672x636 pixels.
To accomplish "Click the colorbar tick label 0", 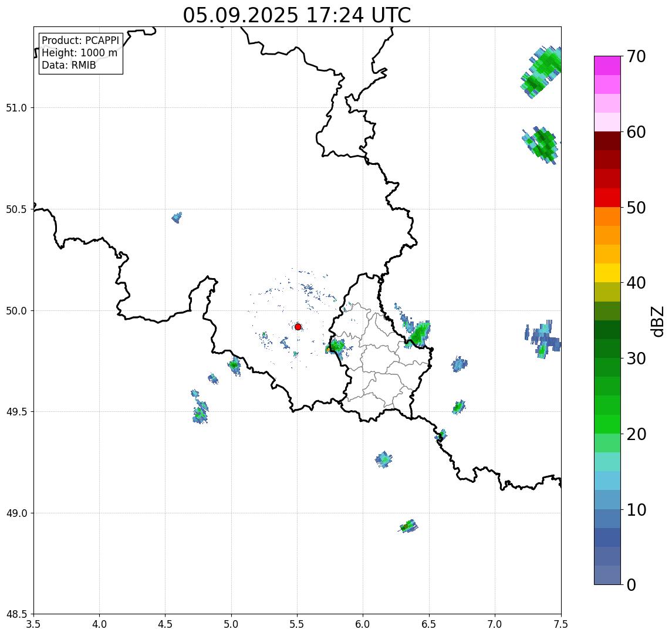I will pos(632,584).
